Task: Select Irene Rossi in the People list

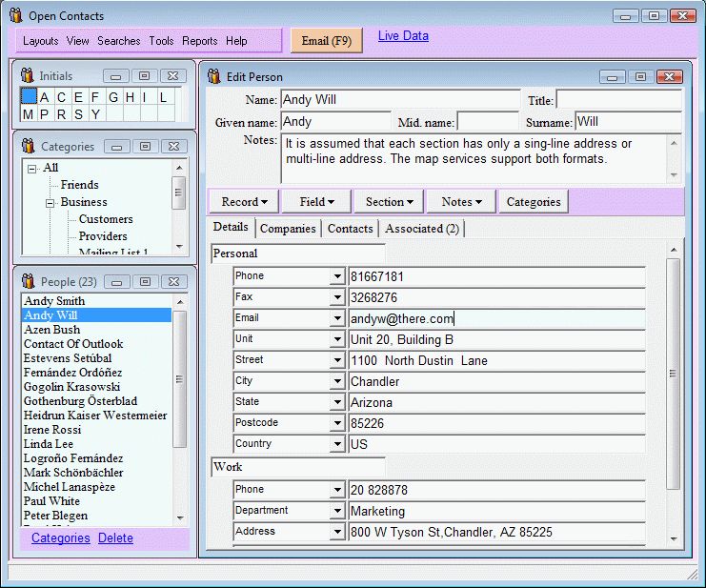Action: point(96,430)
